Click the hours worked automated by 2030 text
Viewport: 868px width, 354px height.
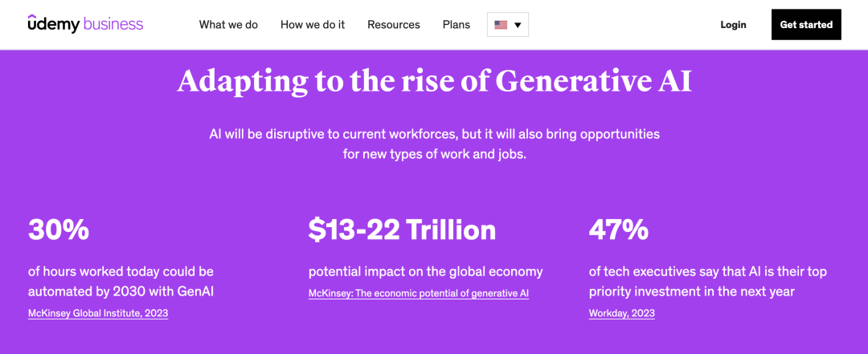121,281
